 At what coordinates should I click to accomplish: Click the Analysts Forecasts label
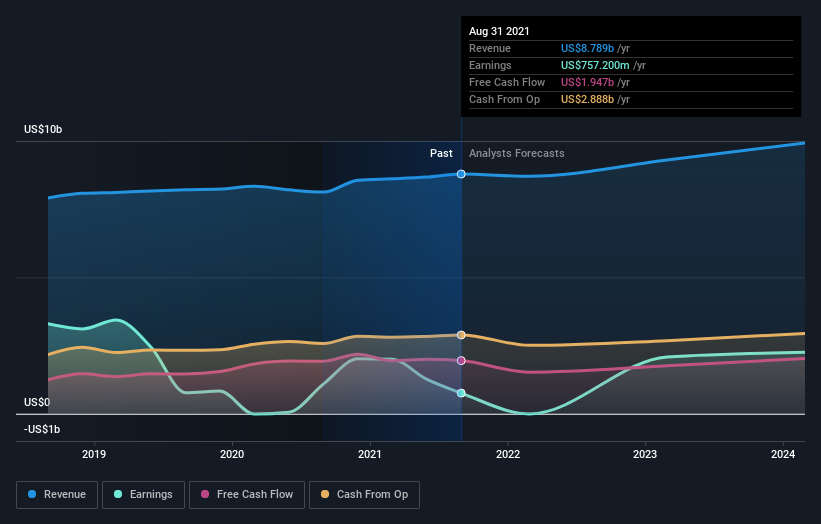tap(517, 153)
